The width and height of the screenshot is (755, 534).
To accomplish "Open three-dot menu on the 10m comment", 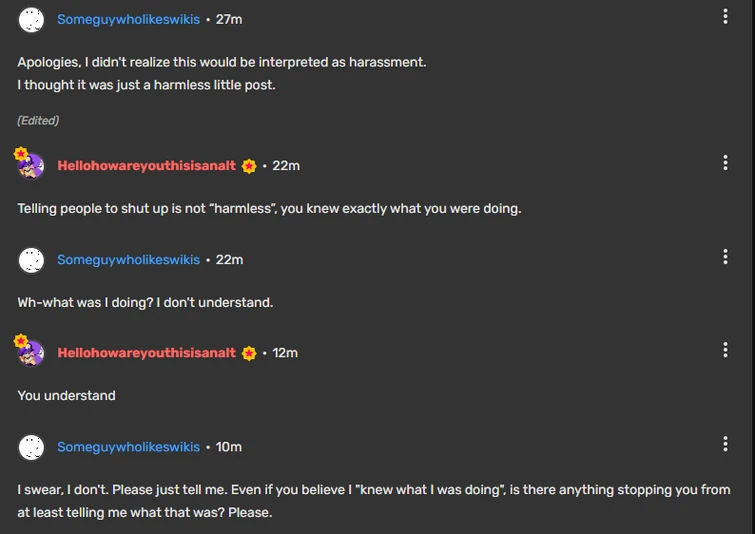I will pyautogui.click(x=725, y=444).
